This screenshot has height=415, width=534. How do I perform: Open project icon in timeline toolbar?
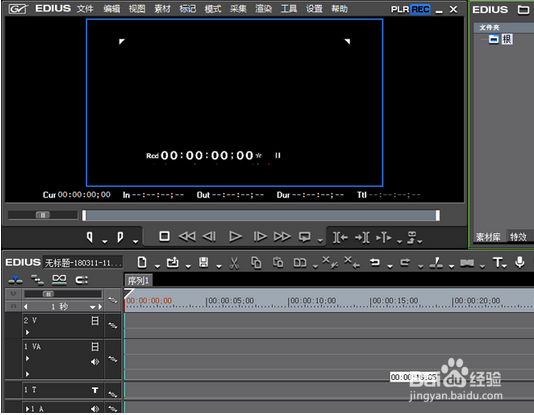click(x=173, y=262)
